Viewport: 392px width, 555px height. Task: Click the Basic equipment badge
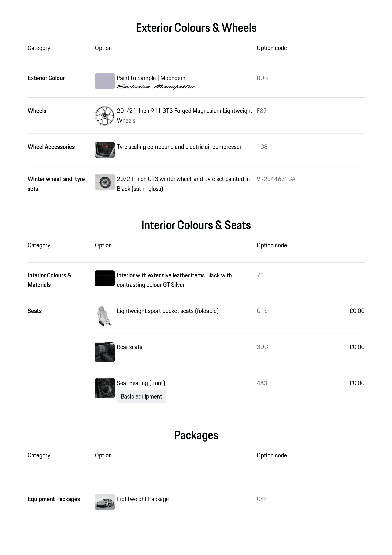141,396
